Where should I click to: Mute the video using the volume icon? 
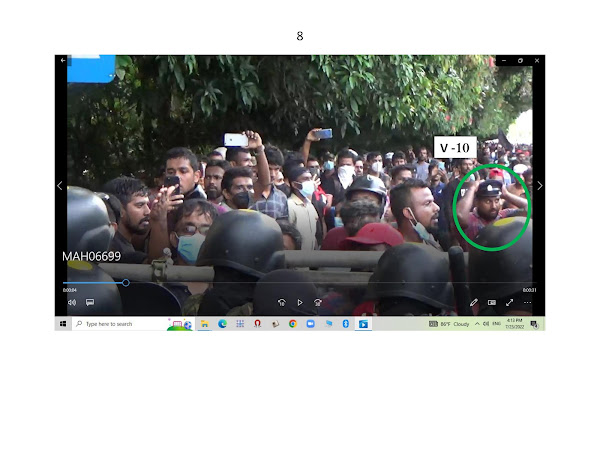(72, 303)
